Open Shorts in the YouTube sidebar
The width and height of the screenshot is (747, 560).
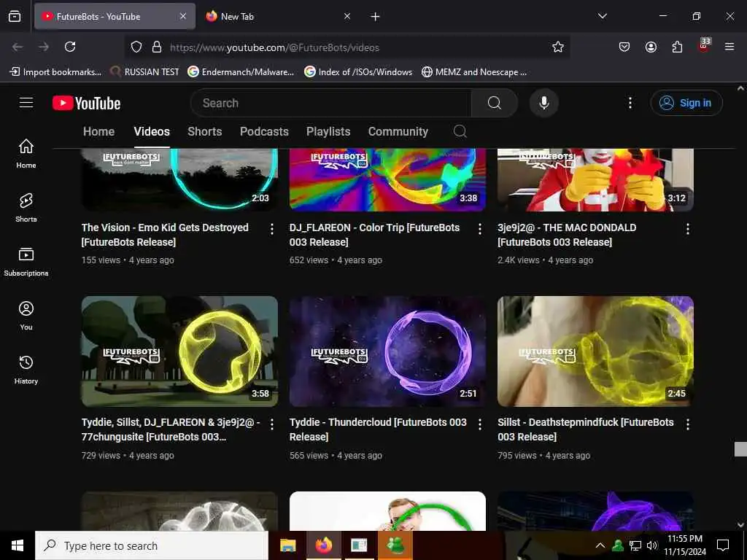point(26,208)
